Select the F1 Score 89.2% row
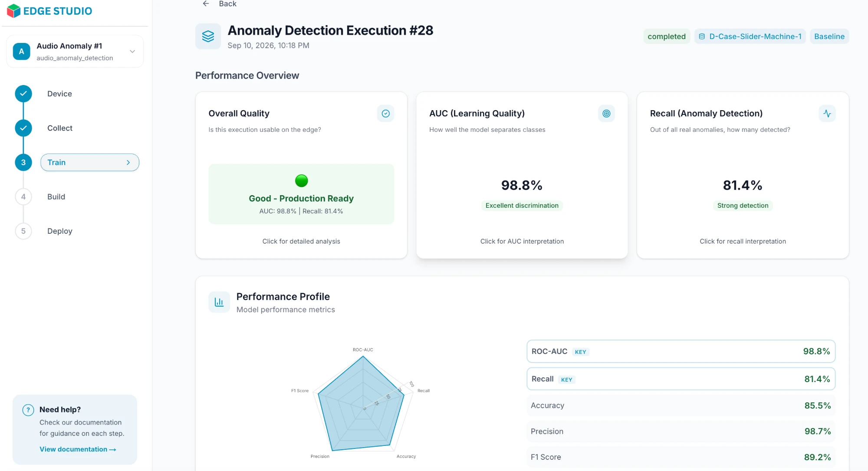This screenshot has width=868, height=471. 681,457
